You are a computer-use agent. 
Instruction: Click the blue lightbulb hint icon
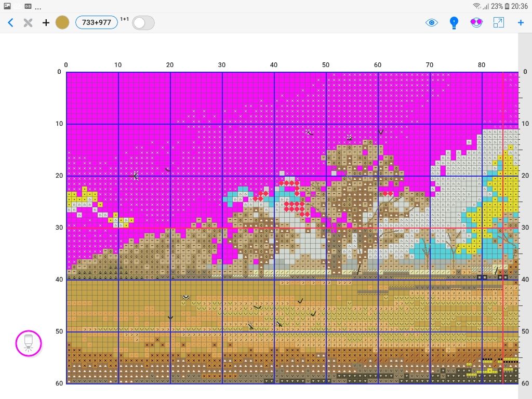coord(454,23)
